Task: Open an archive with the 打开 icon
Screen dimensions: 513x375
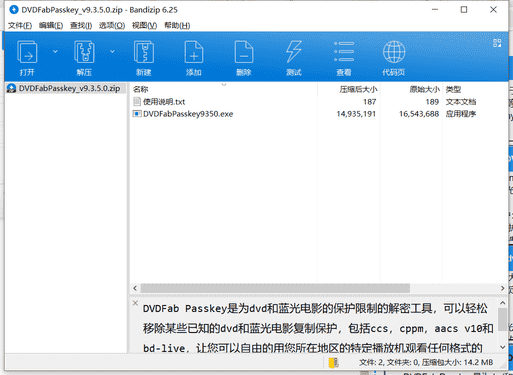Action: point(27,57)
